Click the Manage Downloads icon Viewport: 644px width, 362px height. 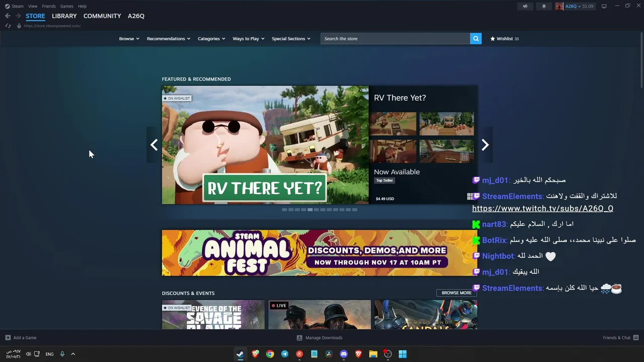(299, 338)
